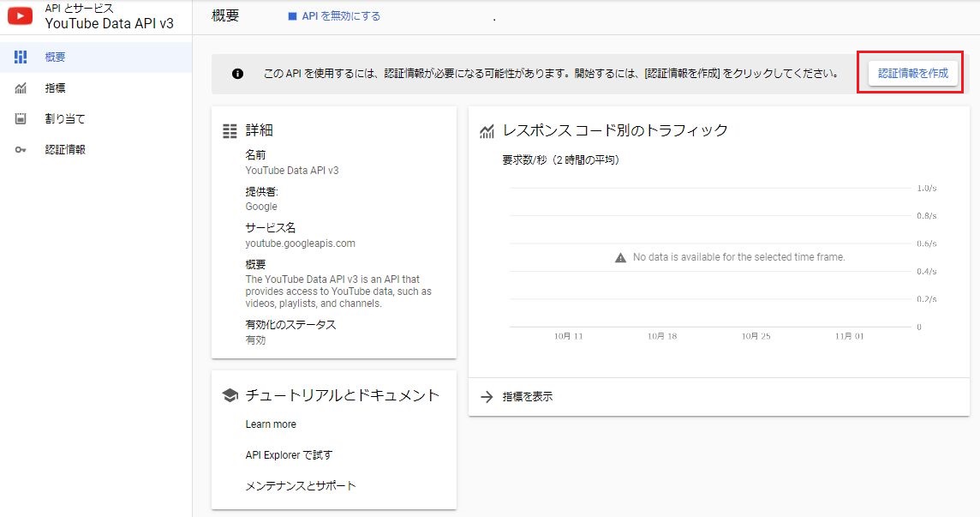Click the provider value Google

pyautogui.click(x=261, y=207)
